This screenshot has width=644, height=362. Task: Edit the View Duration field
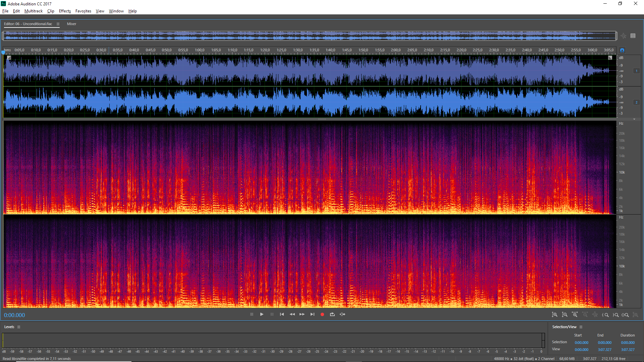pos(628,350)
